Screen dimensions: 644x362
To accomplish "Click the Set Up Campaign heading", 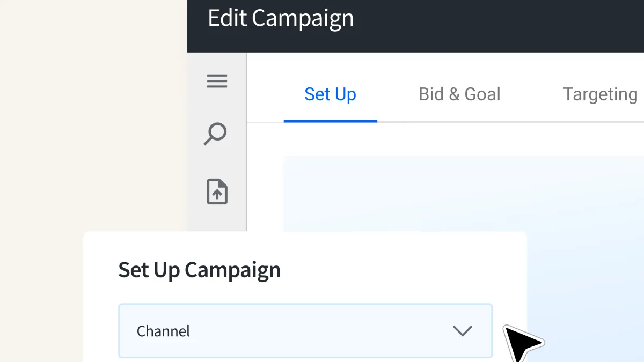I will [199, 270].
